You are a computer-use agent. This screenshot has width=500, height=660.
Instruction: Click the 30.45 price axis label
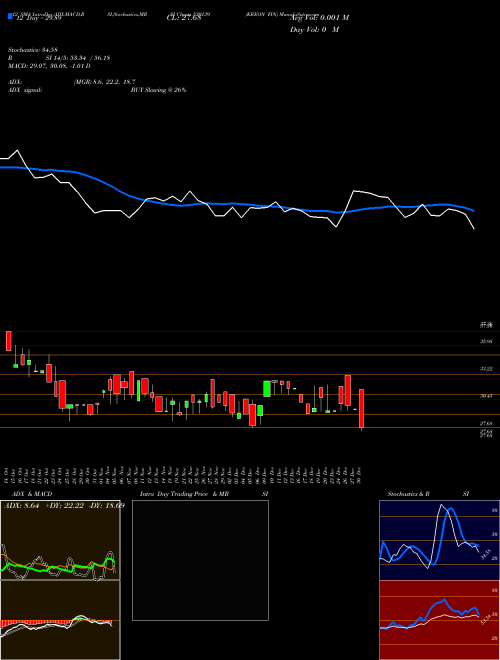[486, 396]
